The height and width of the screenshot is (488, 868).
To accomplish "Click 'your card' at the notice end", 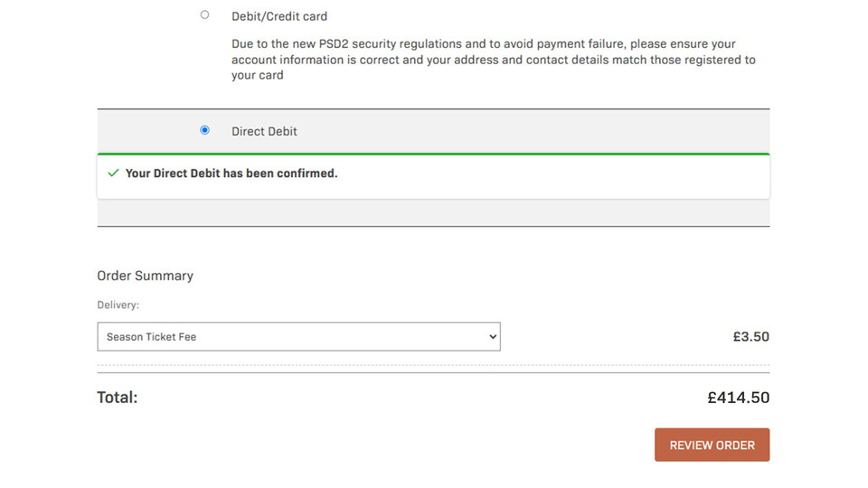I will click(x=258, y=76).
